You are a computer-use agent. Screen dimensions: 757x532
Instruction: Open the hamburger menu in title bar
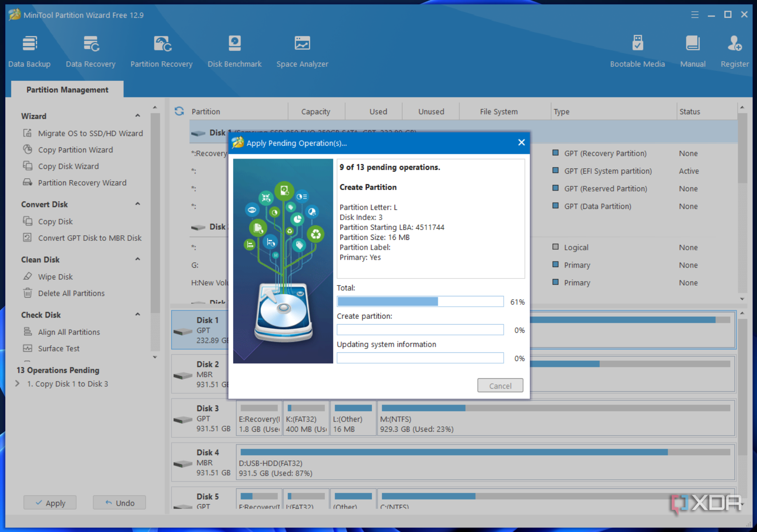point(695,15)
